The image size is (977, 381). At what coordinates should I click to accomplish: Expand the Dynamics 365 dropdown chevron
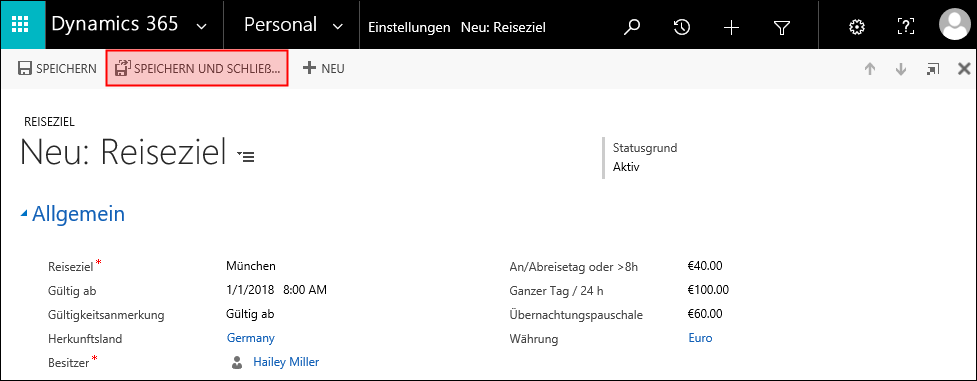coord(201,26)
